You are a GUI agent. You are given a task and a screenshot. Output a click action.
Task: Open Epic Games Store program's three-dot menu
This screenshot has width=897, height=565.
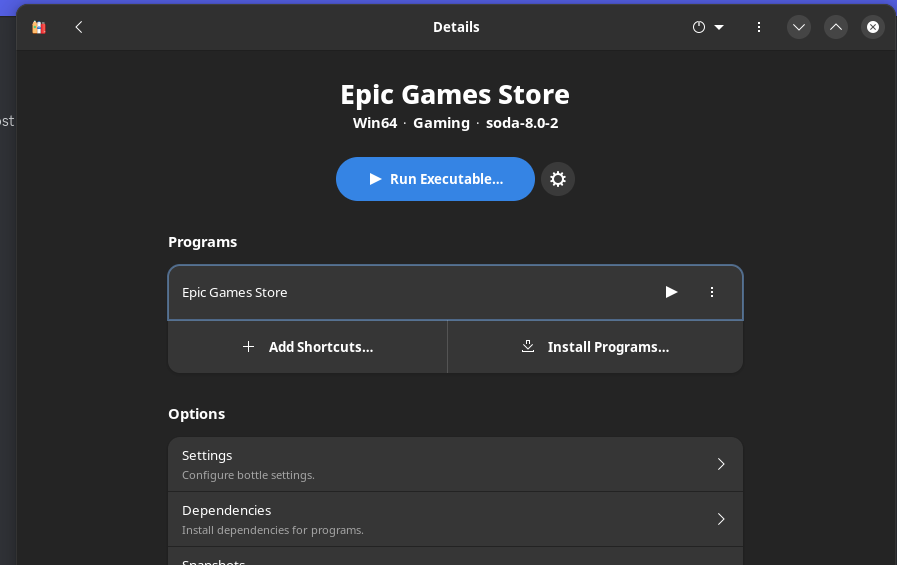coord(712,292)
